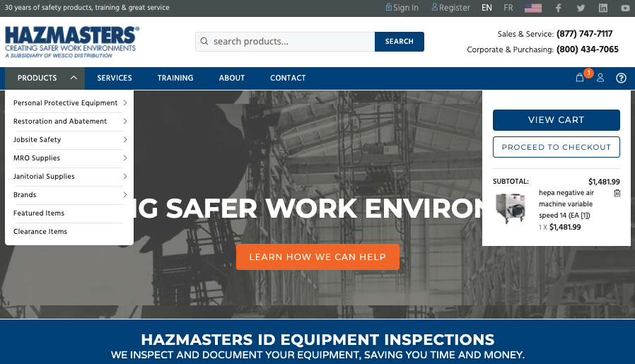Click the Hazmasters logo
635x364 pixels.
[x=72, y=42]
